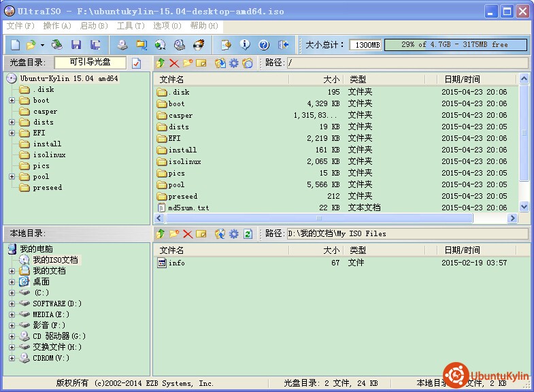Expand 桌面 node in local tree

point(12,282)
